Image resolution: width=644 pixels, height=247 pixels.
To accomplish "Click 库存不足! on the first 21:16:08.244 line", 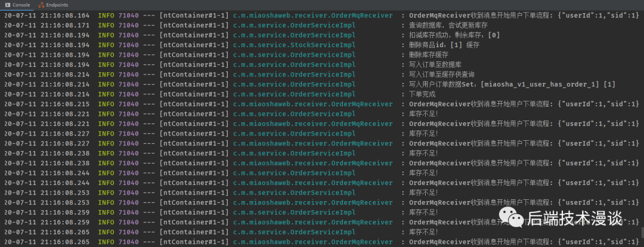I will click(x=423, y=174).
